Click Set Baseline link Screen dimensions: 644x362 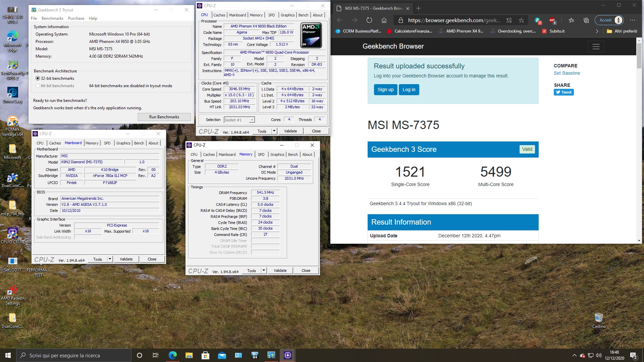(x=567, y=73)
